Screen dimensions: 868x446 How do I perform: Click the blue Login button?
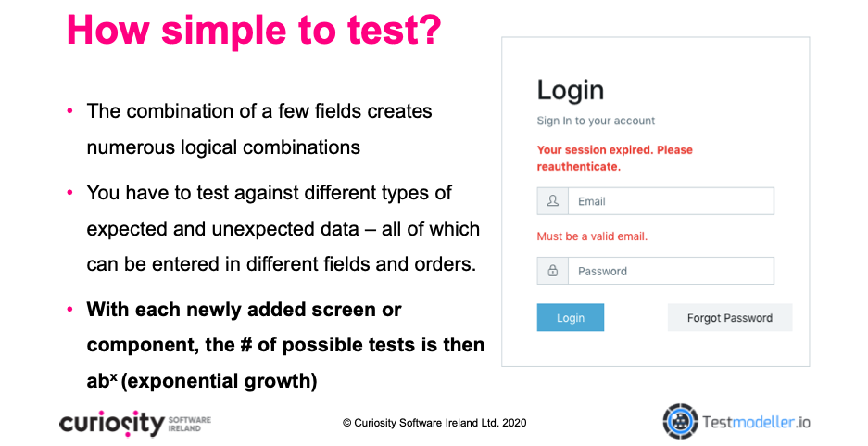tap(571, 317)
